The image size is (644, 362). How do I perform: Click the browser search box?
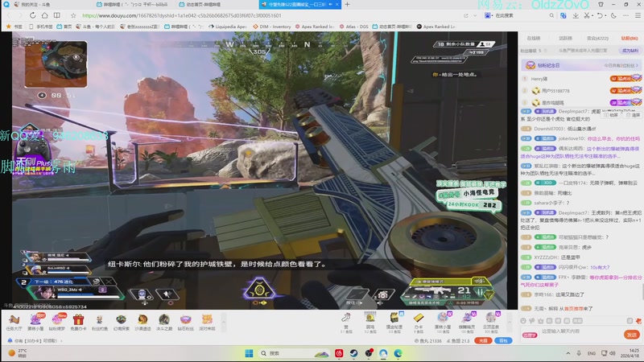[x=519, y=15]
